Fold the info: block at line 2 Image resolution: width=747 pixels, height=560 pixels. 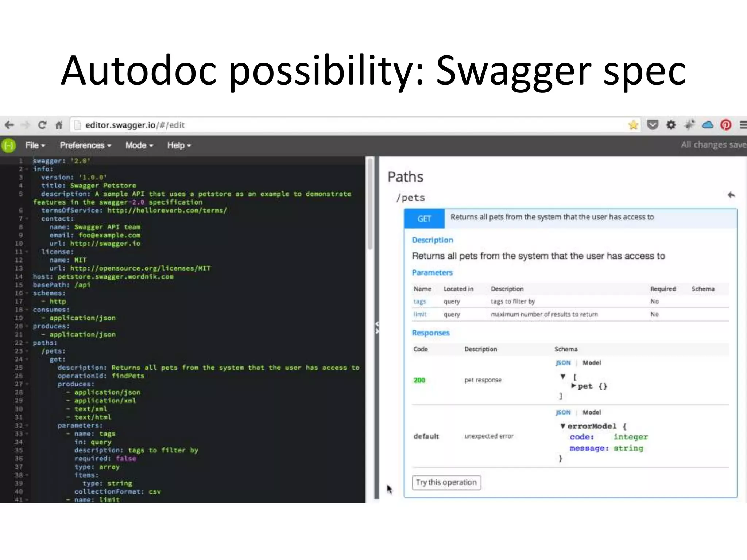pos(26,169)
